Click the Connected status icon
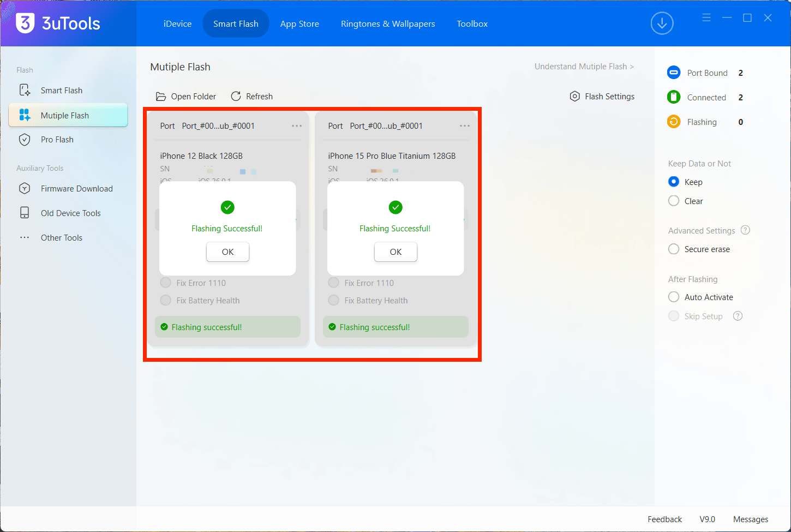This screenshot has height=532, width=791. pos(673,97)
